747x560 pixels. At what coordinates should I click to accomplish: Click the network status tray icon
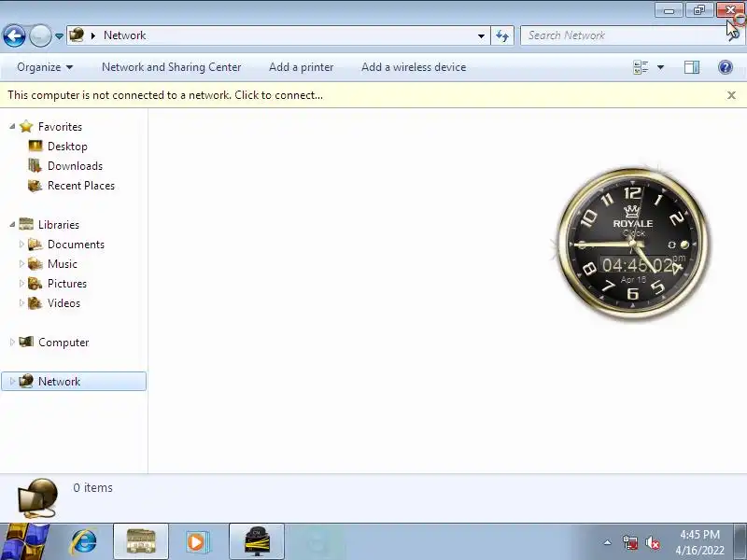pos(630,542)
